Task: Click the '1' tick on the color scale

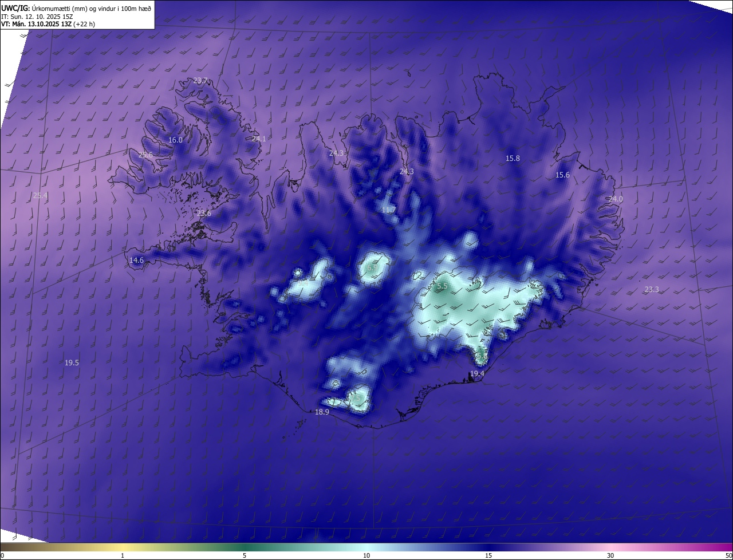Action: coord(123,555)
